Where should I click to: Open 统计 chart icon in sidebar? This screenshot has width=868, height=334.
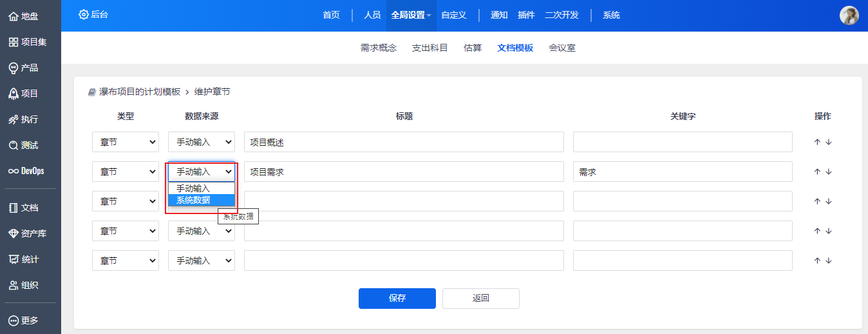click(13, 259)
